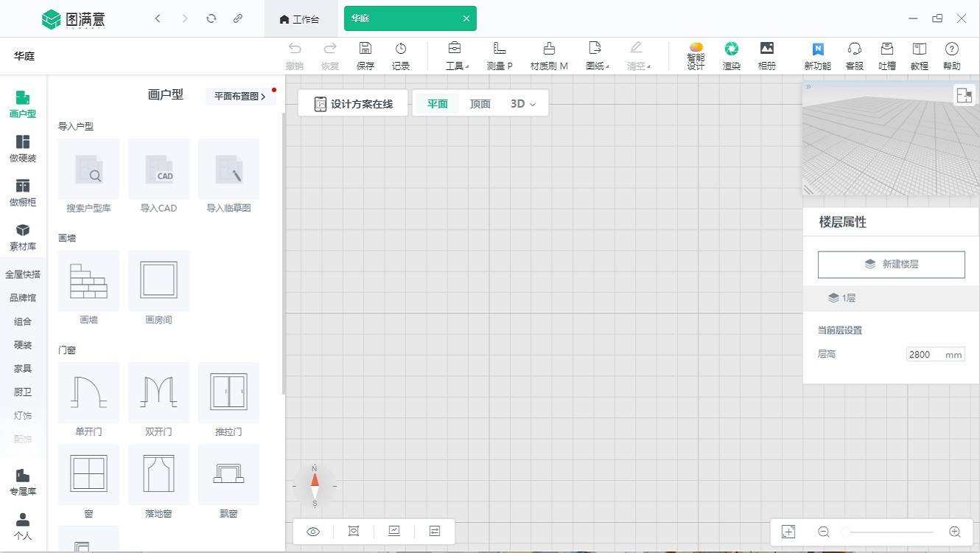This screenshot has height=553, width=980.
Task: Insert a 落地窗 floor-to-ceiling window
Action: point(158,474)
